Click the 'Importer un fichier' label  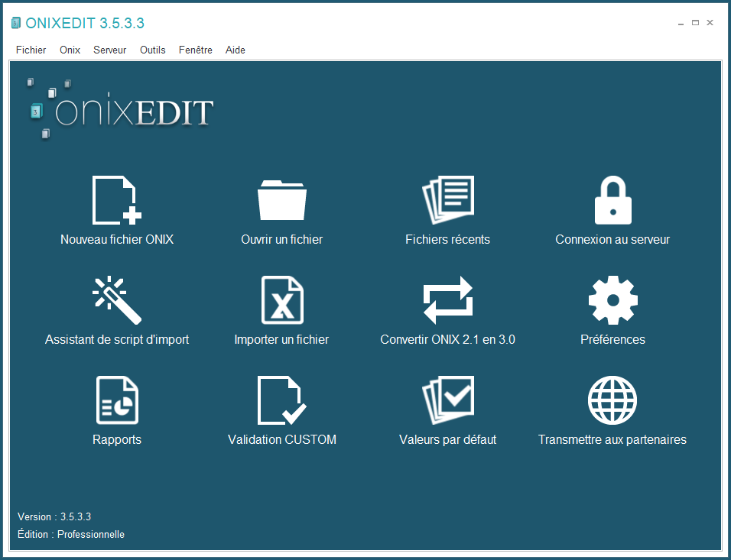[281, 340]
